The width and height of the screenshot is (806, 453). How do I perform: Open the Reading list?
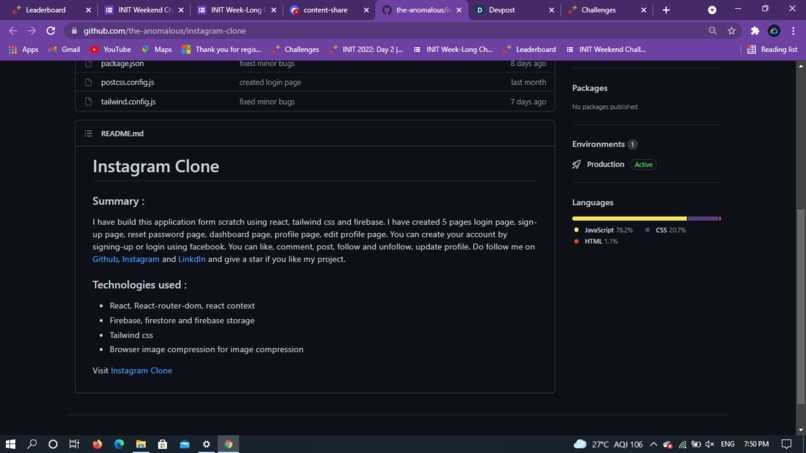(x=773, y=50)
